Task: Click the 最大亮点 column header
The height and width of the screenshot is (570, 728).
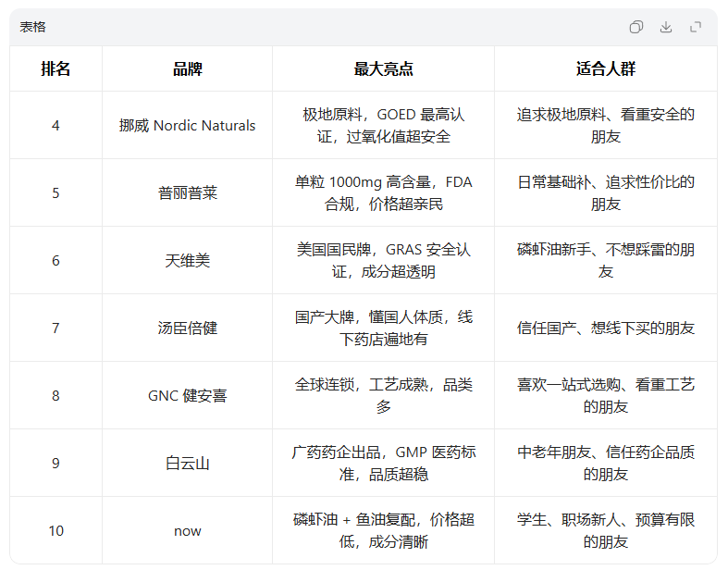Action: click(x=383, y=69)
